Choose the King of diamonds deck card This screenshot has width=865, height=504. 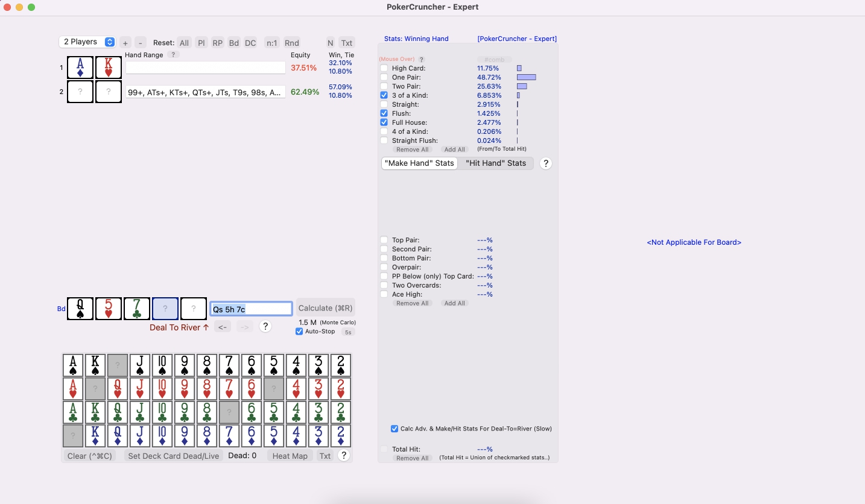point(95,436)
